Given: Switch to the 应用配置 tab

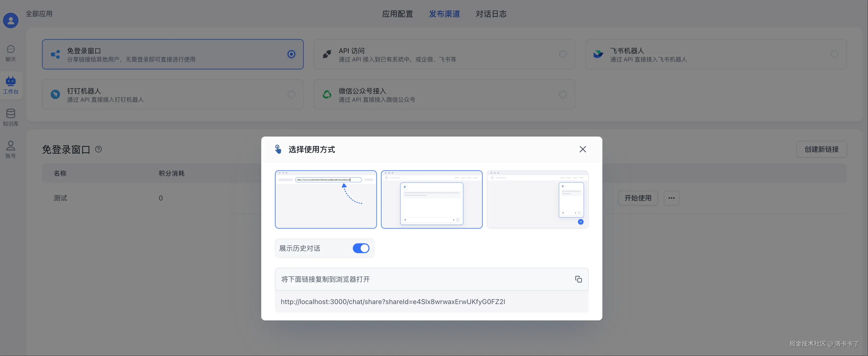Looking at the screenshot, I should 397,14.
